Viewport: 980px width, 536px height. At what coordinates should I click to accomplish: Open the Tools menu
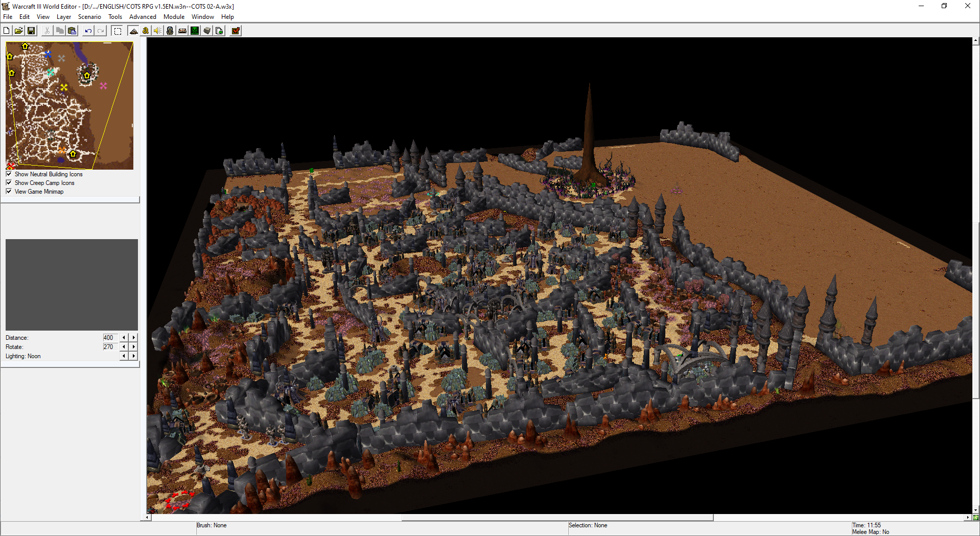click(115, 17)
